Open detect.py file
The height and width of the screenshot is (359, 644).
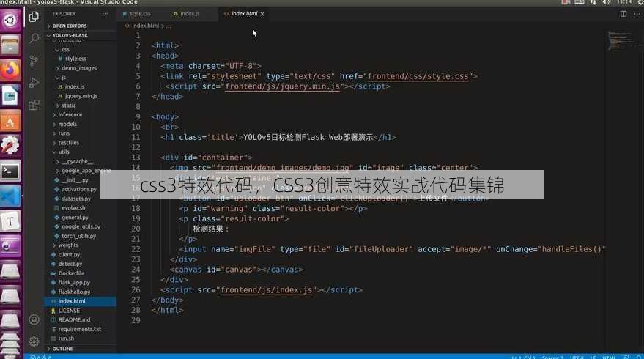[x=70, y=264]
